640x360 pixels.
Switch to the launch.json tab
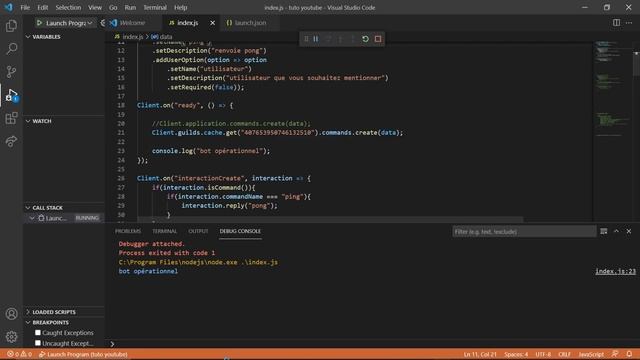[x=250, y=23]
